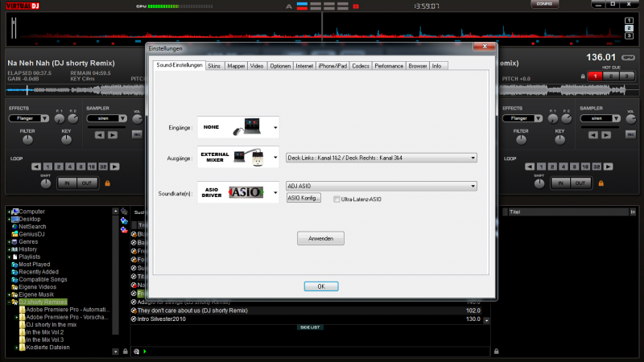Open the ASIO Konfig... settings
The width and height of the screenshot is (644, 362).
tap(305, 198)
